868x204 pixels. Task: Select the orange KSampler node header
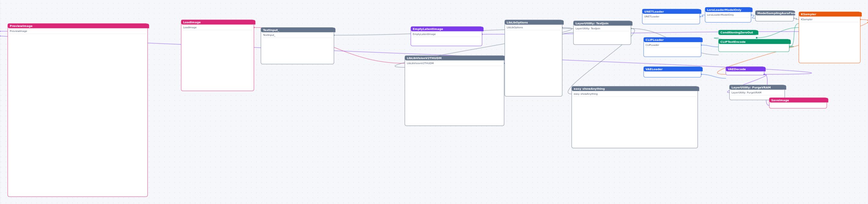pyautogui.click(x=830, y=14)
